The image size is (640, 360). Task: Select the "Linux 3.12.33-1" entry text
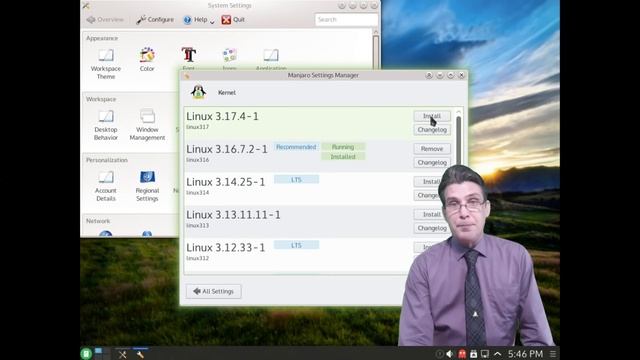pyautogui.click(x=226, y=247)
